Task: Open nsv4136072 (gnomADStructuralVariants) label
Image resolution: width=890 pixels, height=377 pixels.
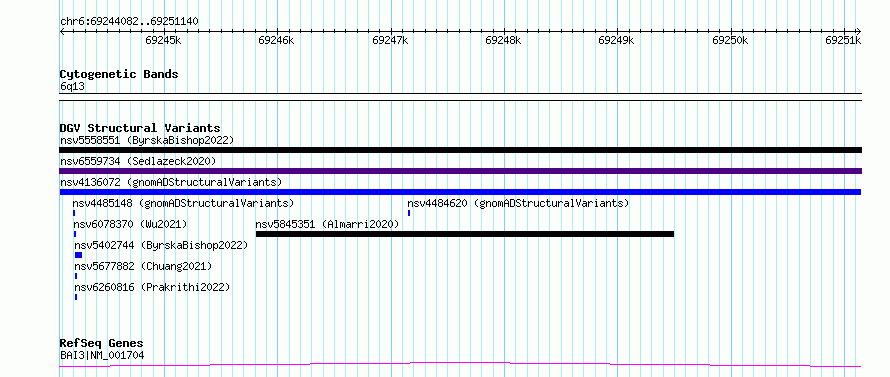Action: click(x=171, y=182)
